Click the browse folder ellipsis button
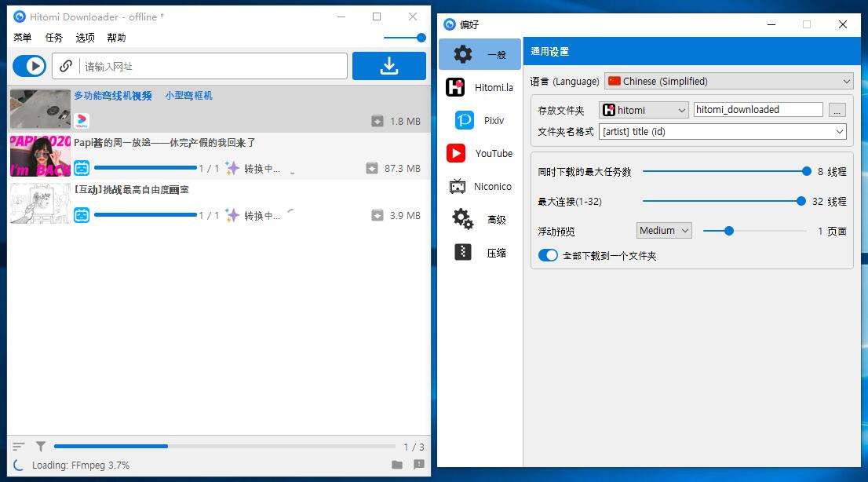 tap(837, 111)
